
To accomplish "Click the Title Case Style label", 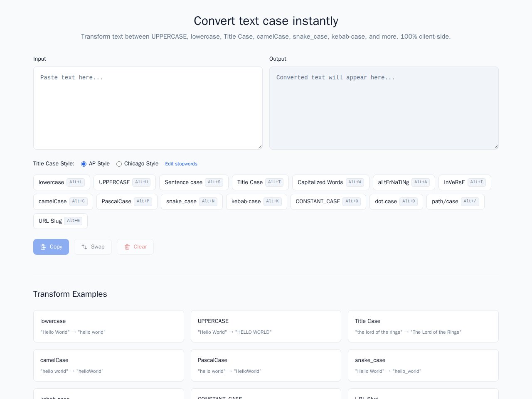I will [x=54, y=164].
